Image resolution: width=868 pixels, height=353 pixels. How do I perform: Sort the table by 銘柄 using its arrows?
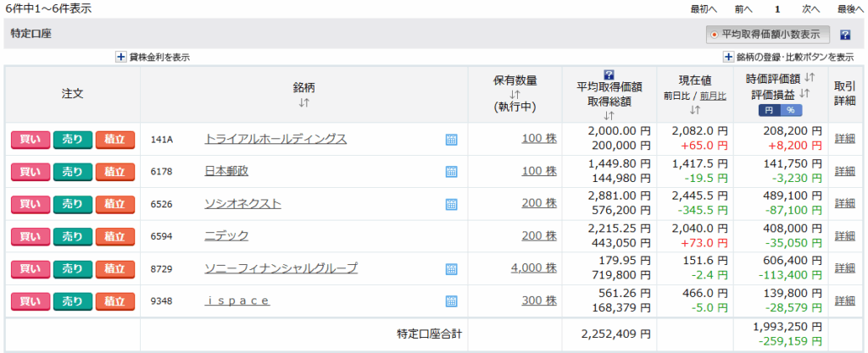303,103
